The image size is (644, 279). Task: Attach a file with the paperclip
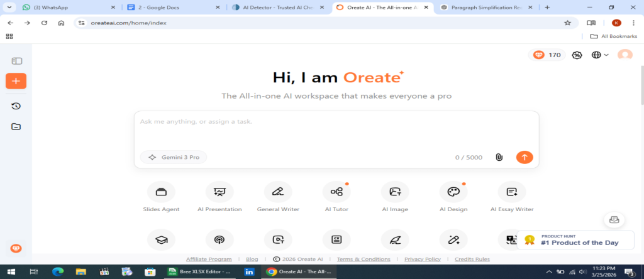coord(499,157)
